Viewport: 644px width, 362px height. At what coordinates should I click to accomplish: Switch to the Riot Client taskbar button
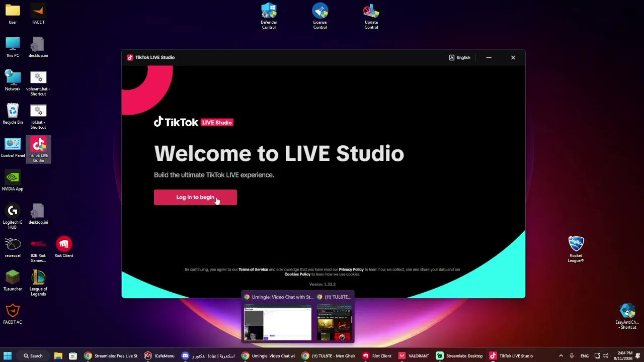pos(377,356)
